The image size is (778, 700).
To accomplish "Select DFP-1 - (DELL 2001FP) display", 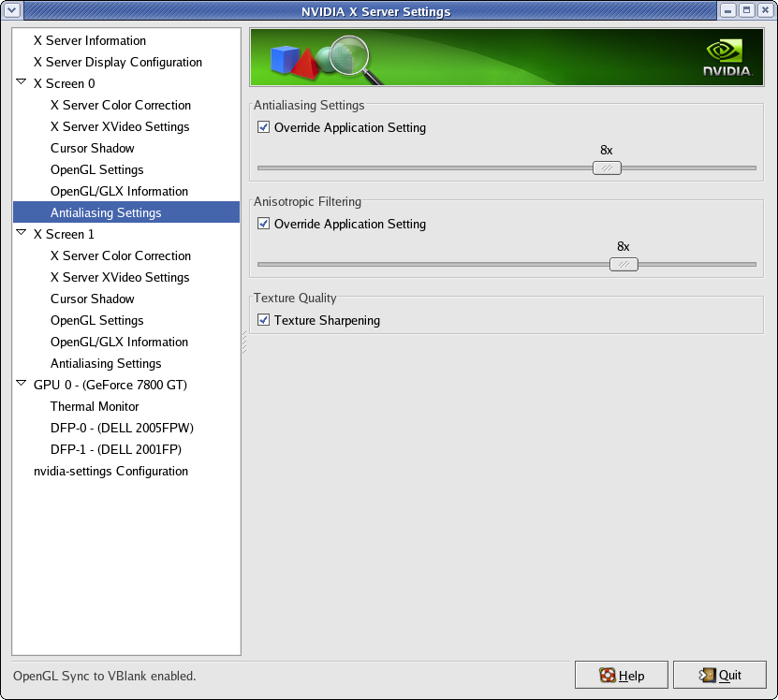I will pyautogui.click(x=115, y=449).
